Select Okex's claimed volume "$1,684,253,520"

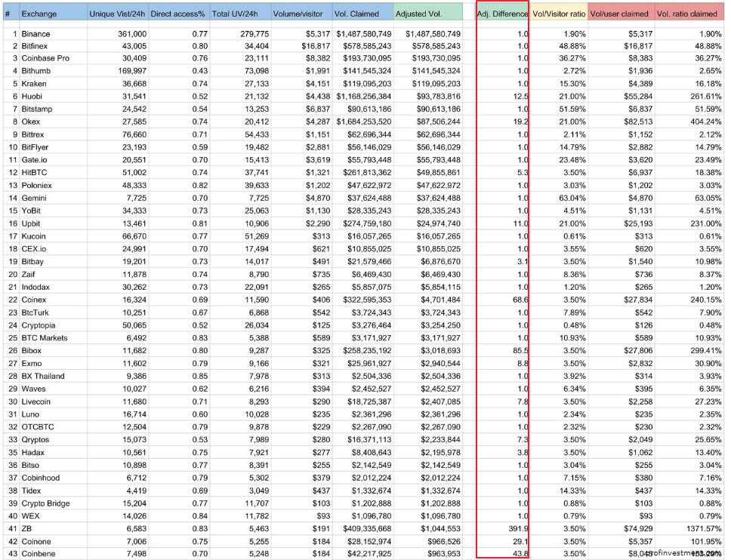pyautogui.click(x=364, y=122)
